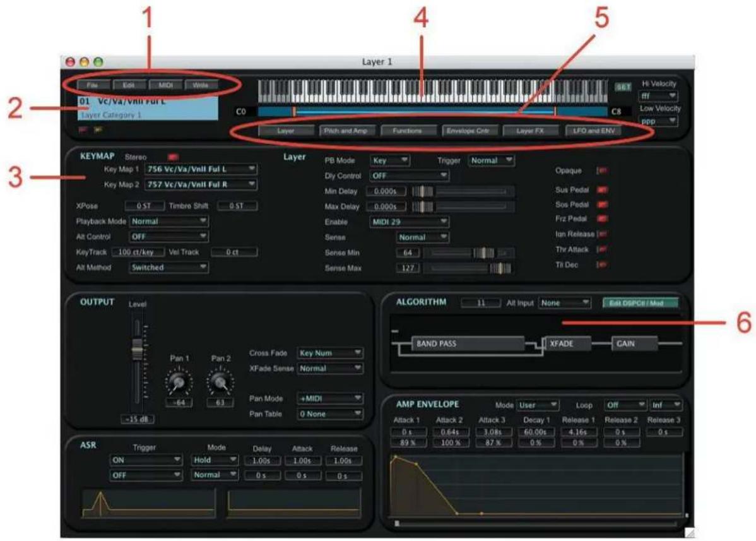The height and width of the screenshot is (541, 756).
Task: Open the Layer Trigger Normal dropdown
Action: (492, 160)
